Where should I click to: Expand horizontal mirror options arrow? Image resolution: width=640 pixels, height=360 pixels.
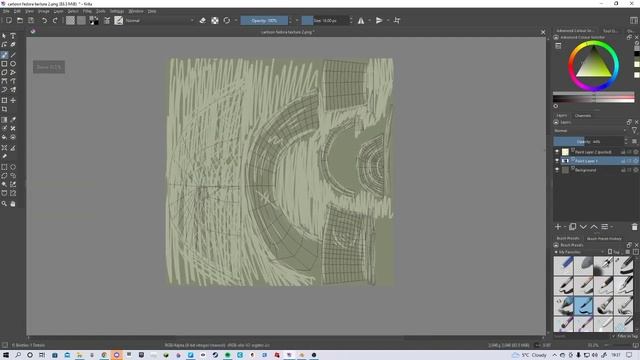pyautogui.click(x=369, y=20)
